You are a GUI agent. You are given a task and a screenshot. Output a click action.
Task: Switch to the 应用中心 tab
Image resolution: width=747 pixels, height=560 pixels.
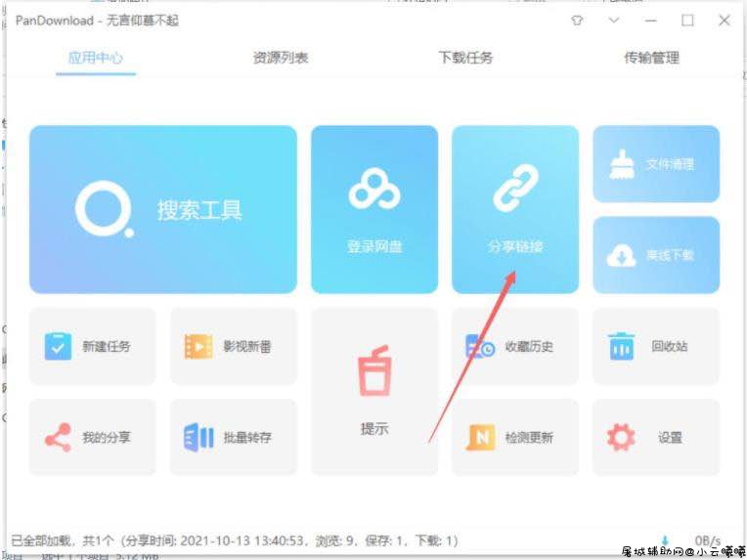pyautogui.click(x=96, y=58)
